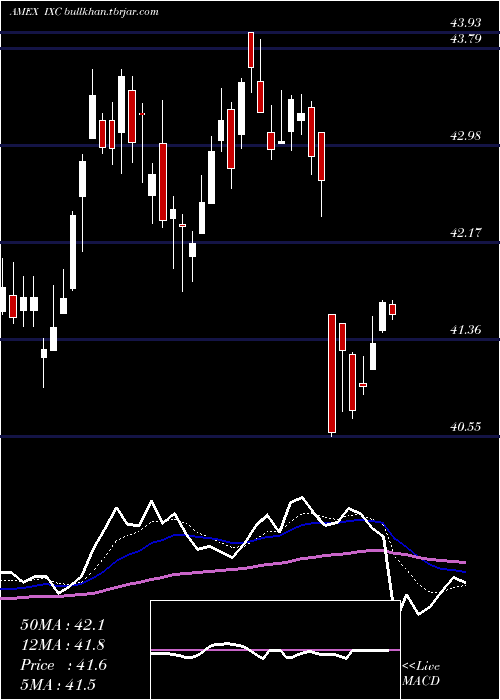Click the 12MA : 41.8 readout

tap(62, 645)
